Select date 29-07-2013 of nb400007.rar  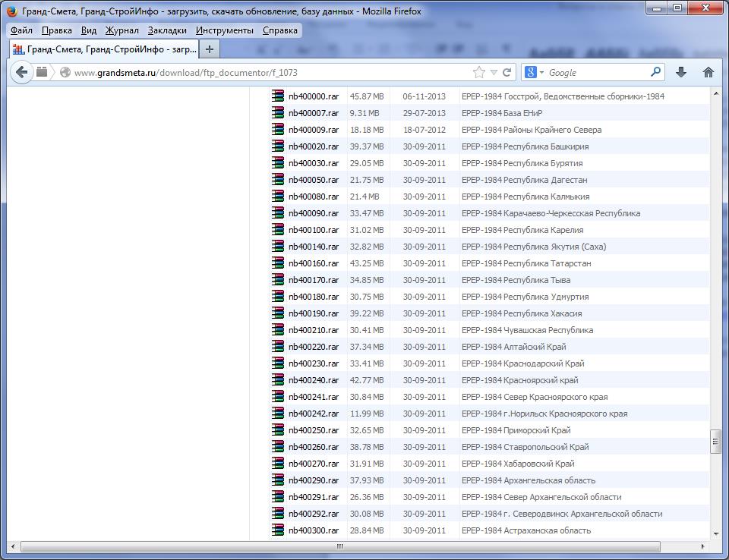pyautogui.click(x=424, y=113)
